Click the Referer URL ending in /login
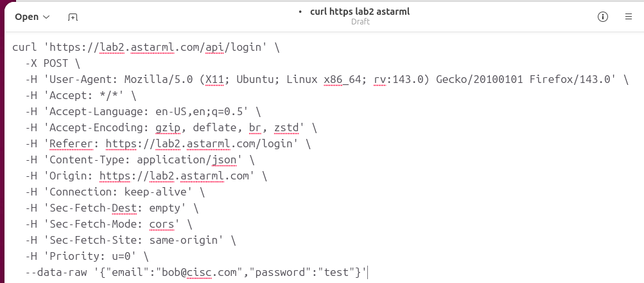This screenshot has width=644, height=283. pyautogui.click(x=199, y=144)
